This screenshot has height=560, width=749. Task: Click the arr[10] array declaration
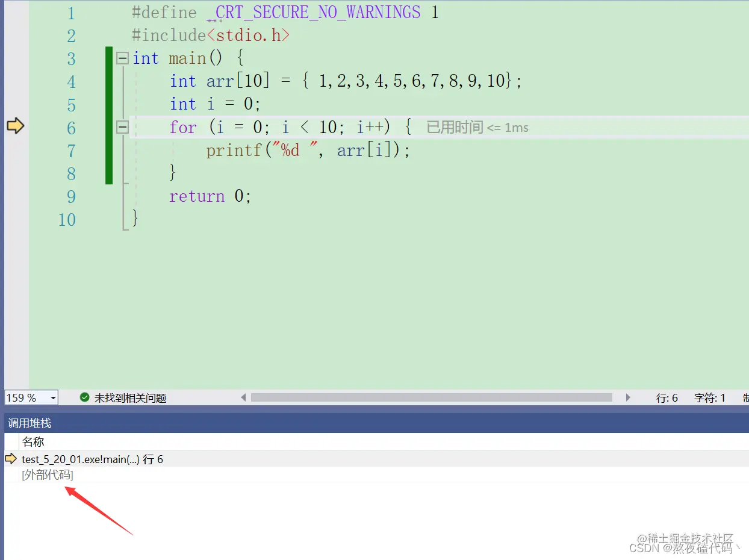click(238, 81)
